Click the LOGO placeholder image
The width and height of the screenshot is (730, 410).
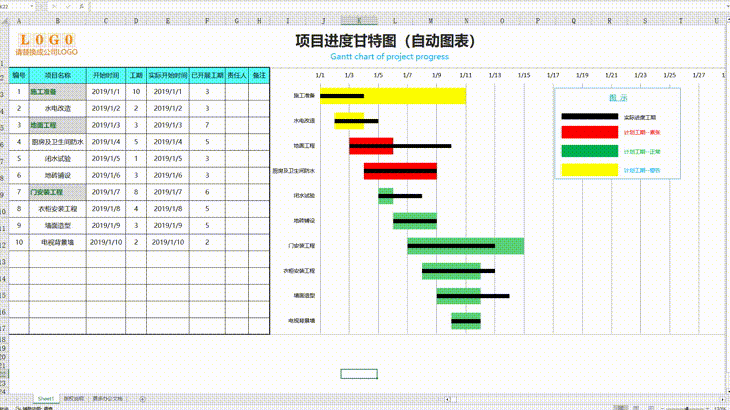click(x=46, y=44)
